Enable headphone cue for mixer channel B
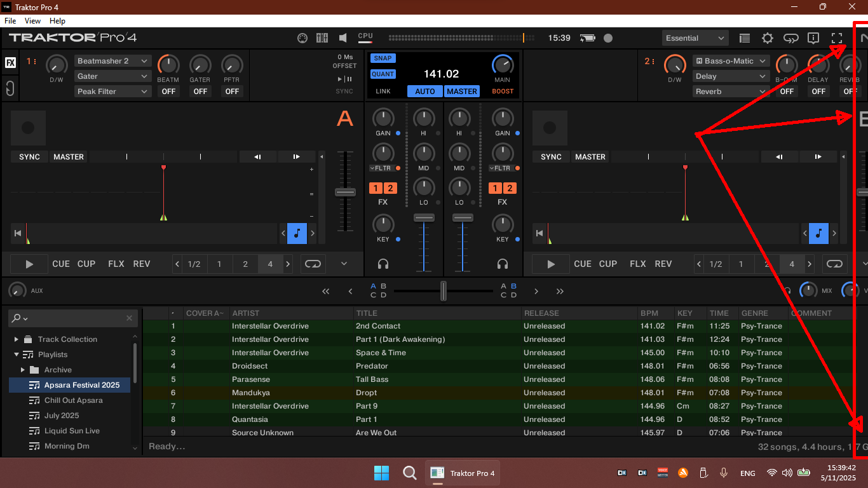Screen dimensions: 868x488 503,264
